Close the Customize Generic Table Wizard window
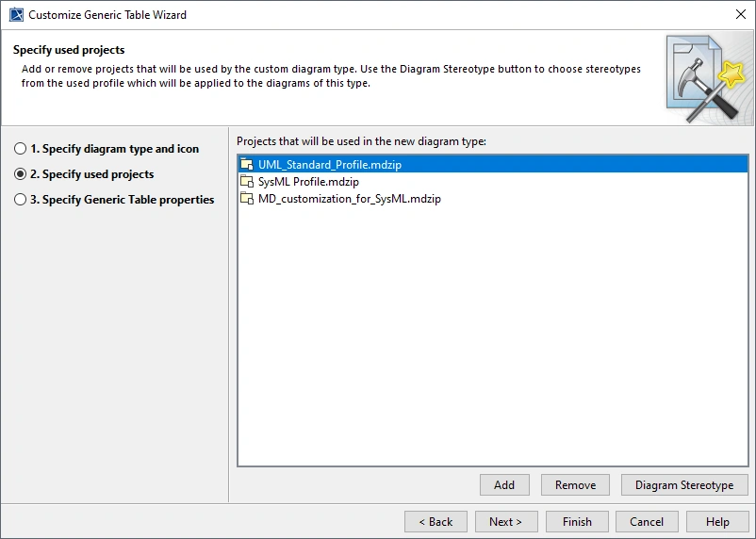This screenshot has width=756, height=539. pyautogui.click(x=740, y=15)
